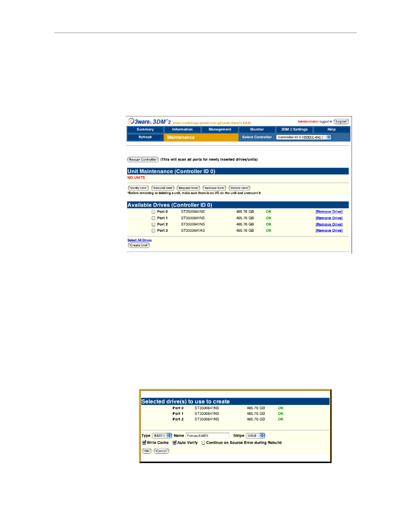Click Remove Drive link for Port 2
411x532 pixels.
click(329, 224)
